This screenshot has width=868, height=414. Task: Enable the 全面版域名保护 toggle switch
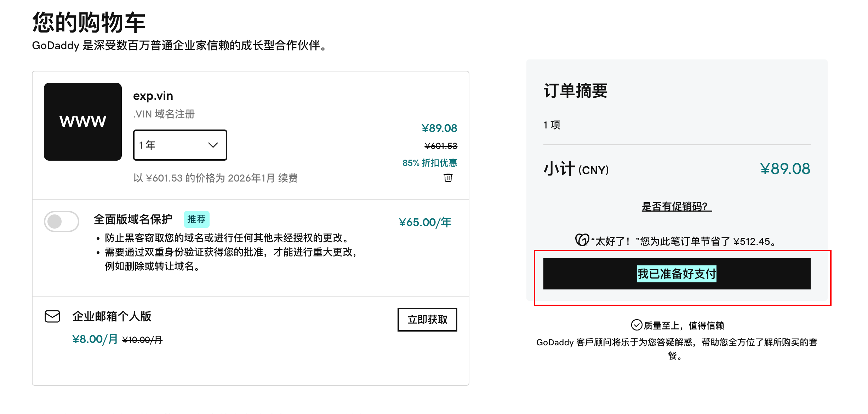62,222
